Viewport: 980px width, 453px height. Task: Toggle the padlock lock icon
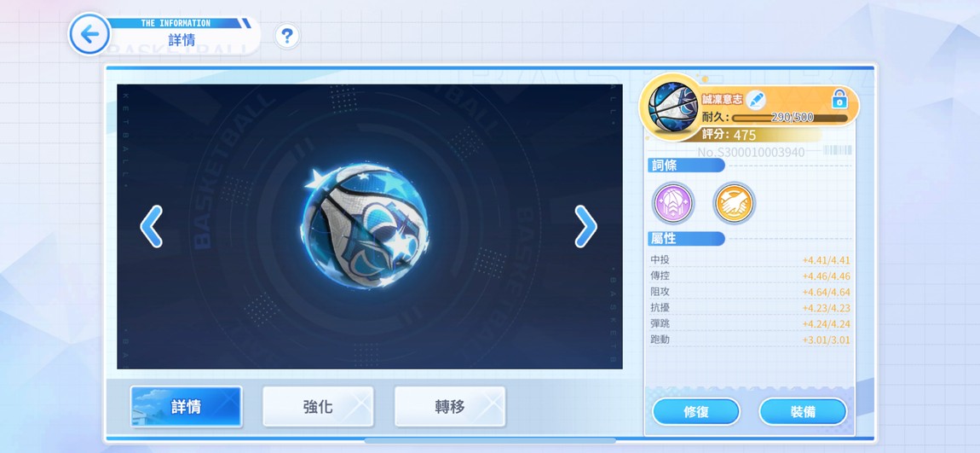839,99
